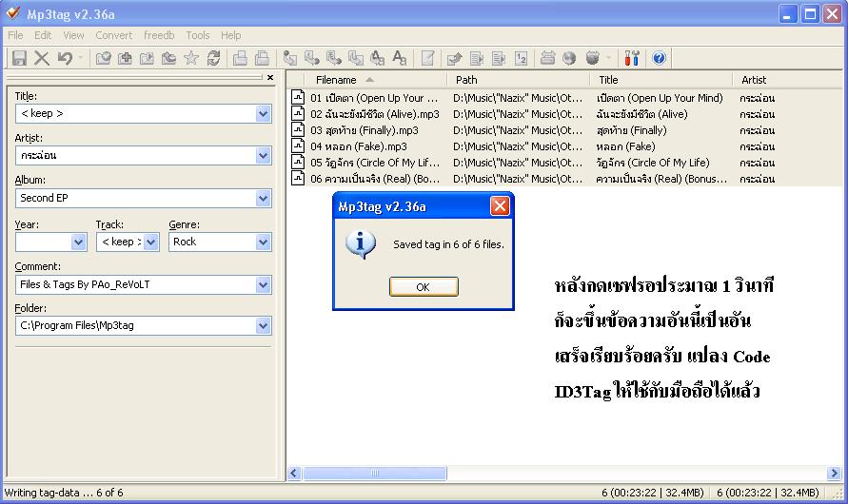848x504 pixels.
Task: Click status text Writing tag-data … 6 of 6
Action: tap(63, 493)
